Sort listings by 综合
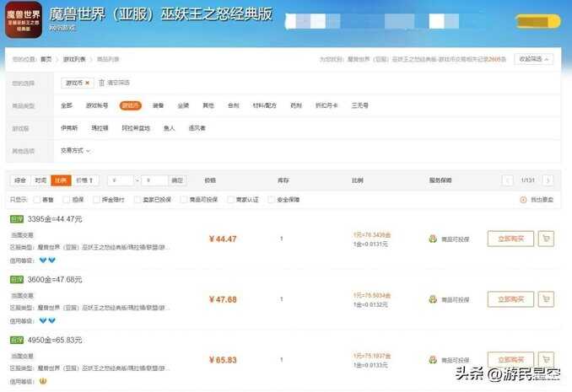 [20, 180]
